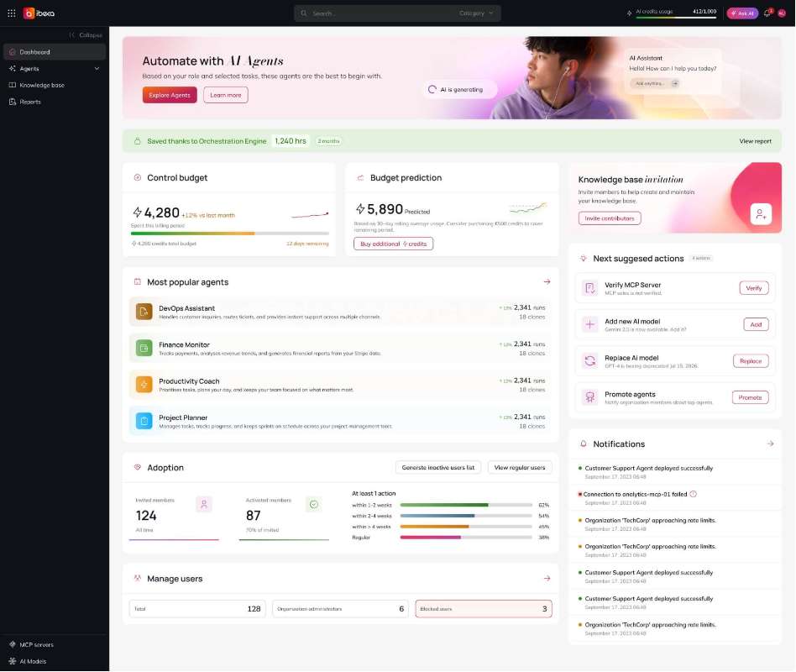The height and width of the screenshot is (672, 796).
Task: Click the AI credits usage spark icon
Action: (630, 13)
